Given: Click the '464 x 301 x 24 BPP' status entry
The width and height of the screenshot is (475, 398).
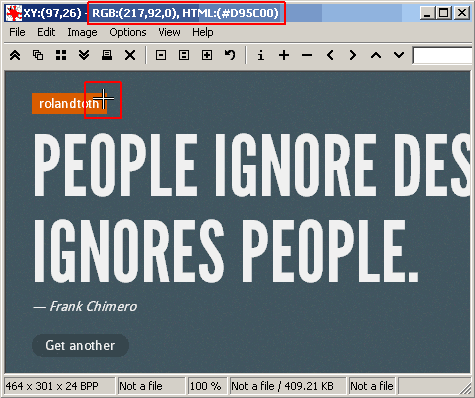Looking at the screenshot, I should pos(60,386).
